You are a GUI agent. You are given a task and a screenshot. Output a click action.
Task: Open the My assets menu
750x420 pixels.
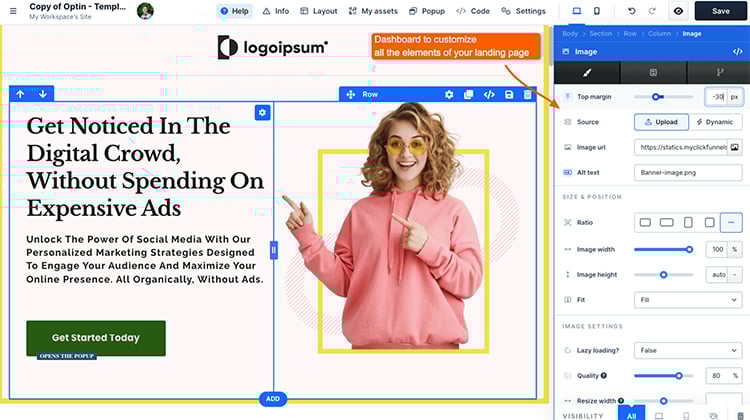point(372,11)
